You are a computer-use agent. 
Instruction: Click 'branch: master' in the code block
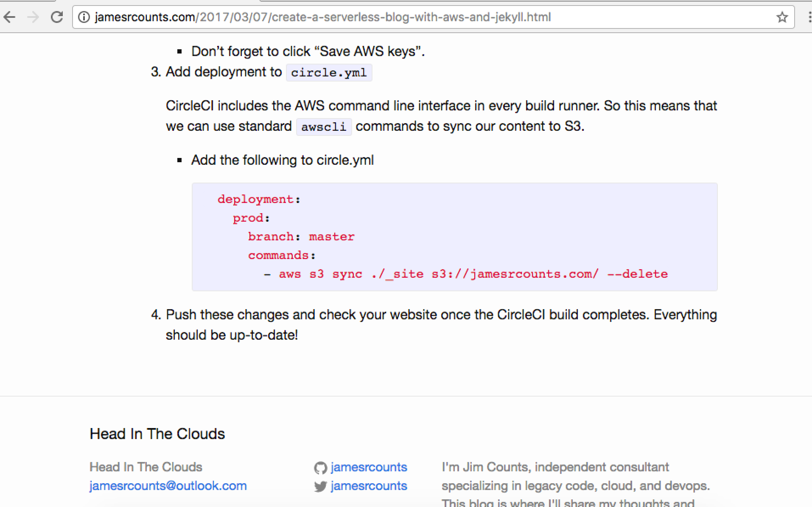pyautogui.click(x=301, y=237)
